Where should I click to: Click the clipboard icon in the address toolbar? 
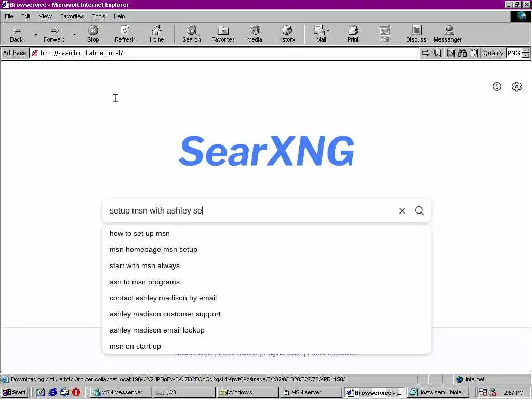coord(474,53)
